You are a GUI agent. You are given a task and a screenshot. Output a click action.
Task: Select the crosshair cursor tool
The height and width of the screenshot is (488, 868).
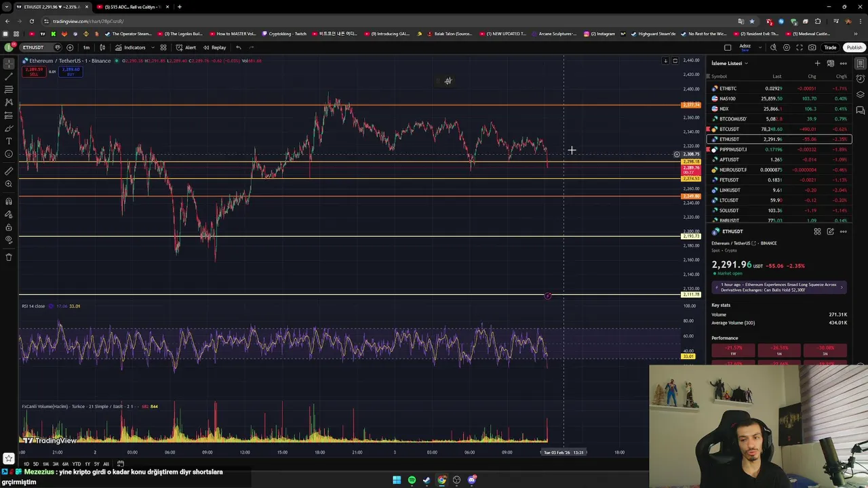[9, 63]
